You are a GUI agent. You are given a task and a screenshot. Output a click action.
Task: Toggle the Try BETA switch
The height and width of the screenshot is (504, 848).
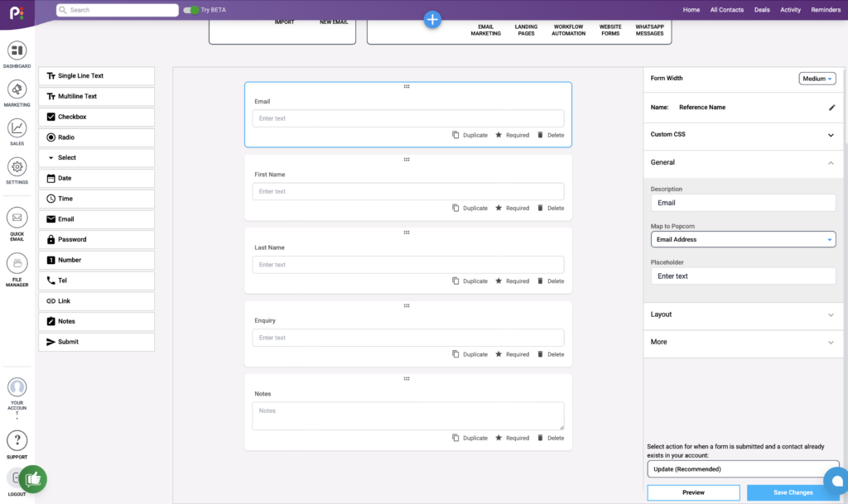pyautogui.click(x=191, y=10)
